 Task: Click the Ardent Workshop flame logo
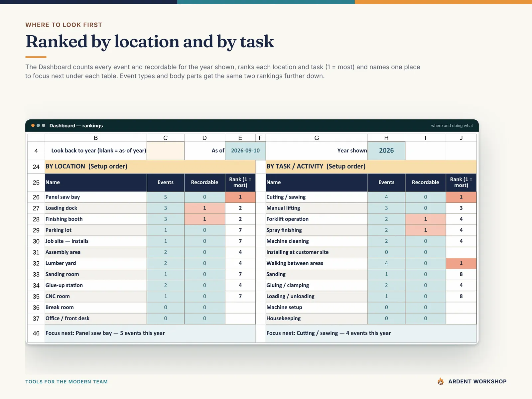[441, 381]
